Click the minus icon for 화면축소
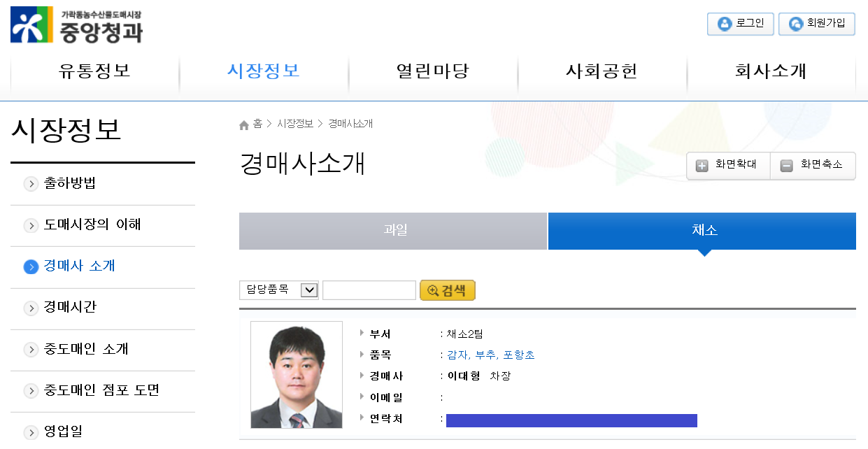 [x=787, y=166]
